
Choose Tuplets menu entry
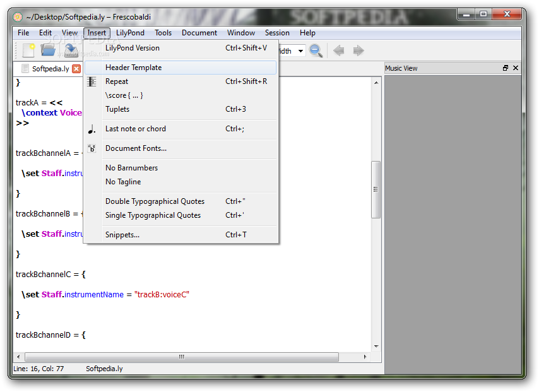(181, 109)
